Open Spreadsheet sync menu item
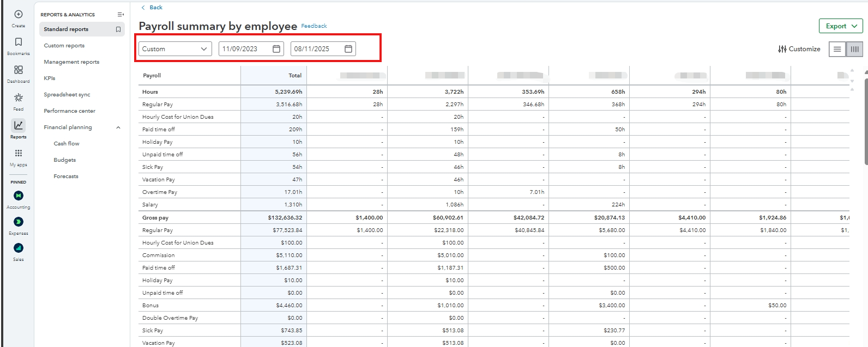 coord(67,95)
